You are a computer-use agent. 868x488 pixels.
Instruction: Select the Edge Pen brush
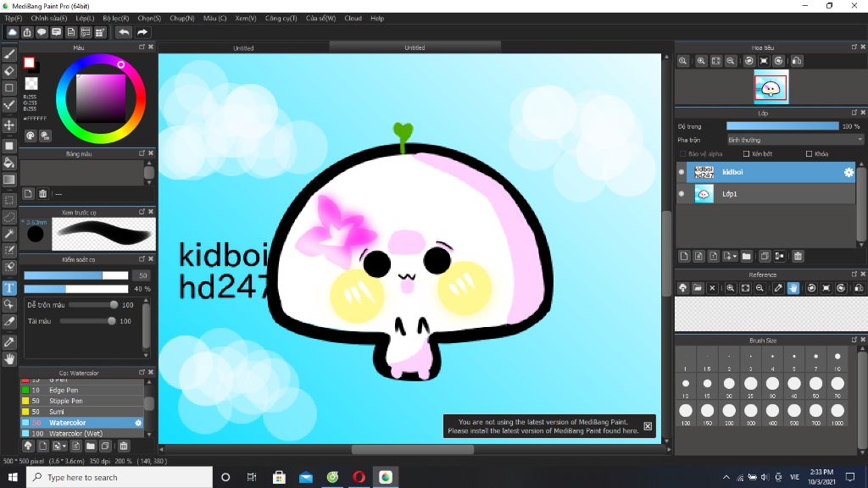[82, 390]
